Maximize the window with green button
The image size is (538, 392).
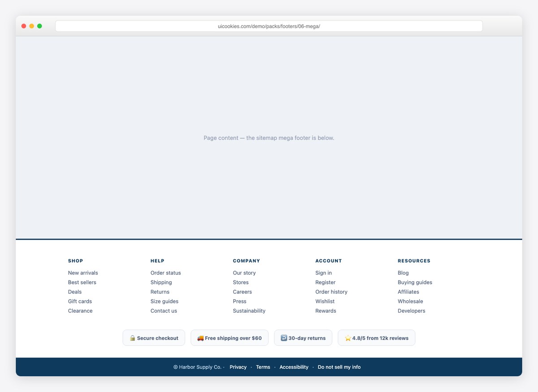(x=39, y=26)
